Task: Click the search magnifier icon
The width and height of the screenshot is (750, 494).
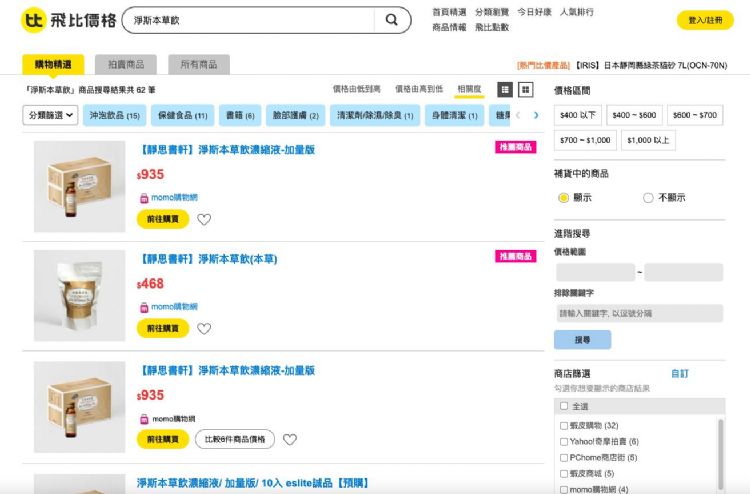Action: (x=391, y=20)
